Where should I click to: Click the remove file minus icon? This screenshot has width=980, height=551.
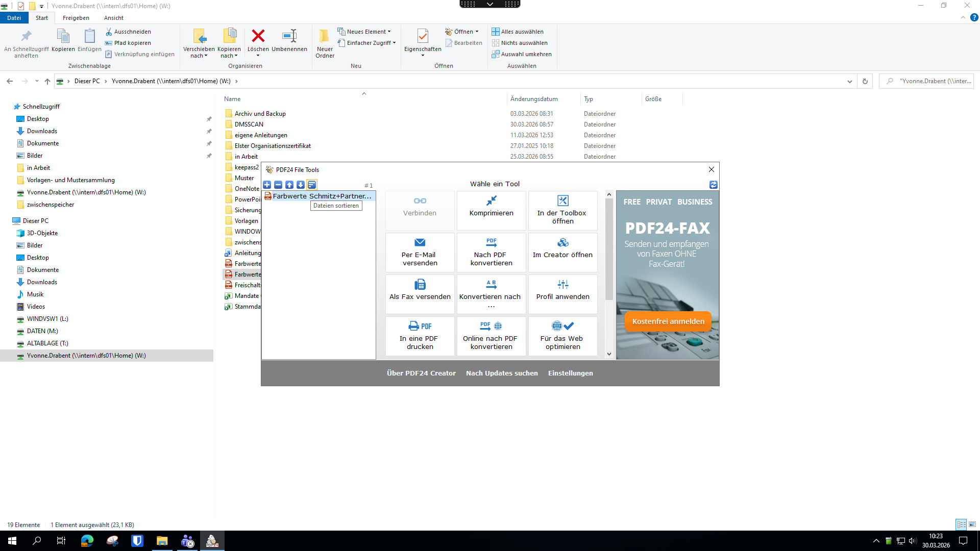click(278, 185)
